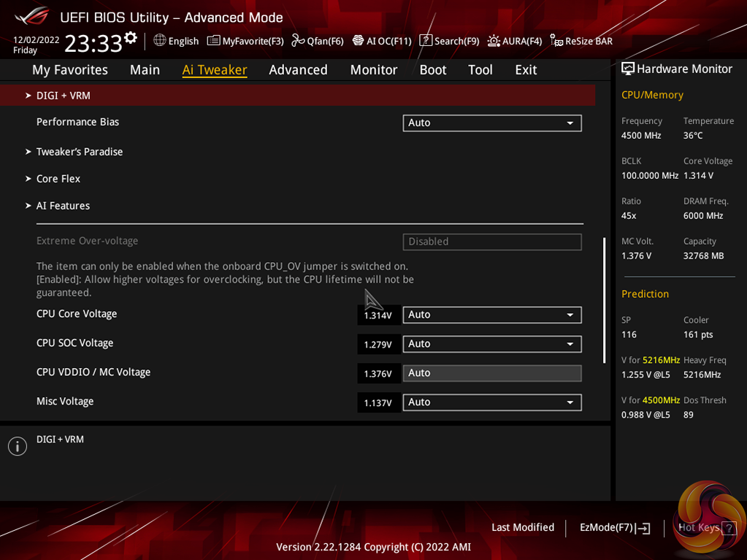Image resolution: width=747 pixels, height=560 pixels.
Task: Click Last Modified button
Action: [523, 527]
